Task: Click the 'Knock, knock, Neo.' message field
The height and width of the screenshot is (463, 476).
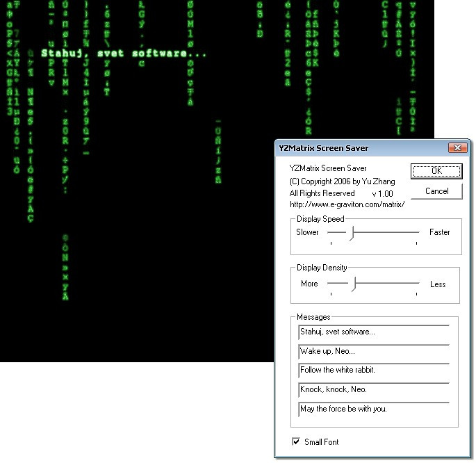Action: [374, 389]
